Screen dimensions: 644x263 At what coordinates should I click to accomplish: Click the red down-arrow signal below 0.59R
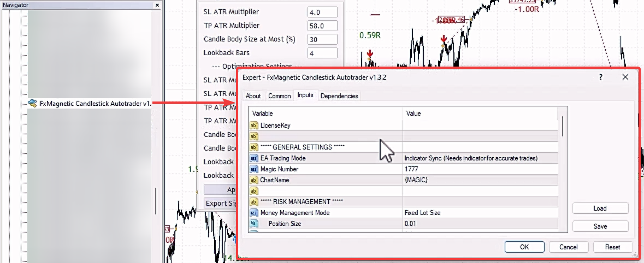(370, 54)
